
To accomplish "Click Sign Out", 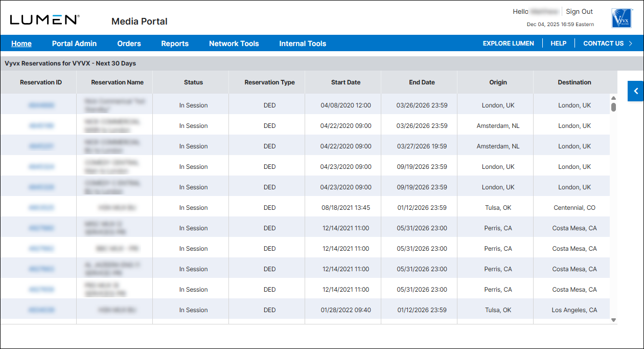I will (579, 11).
